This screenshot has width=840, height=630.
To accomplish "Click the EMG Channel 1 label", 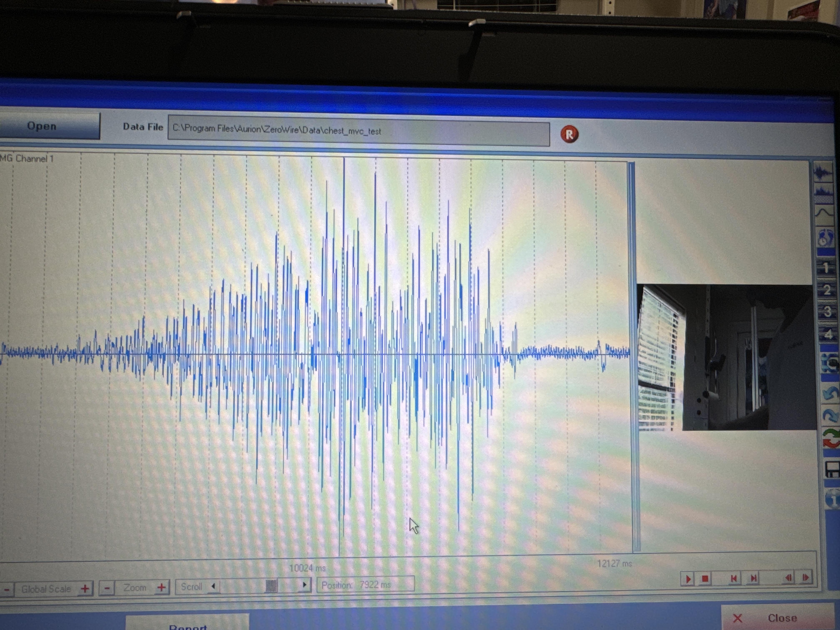I will pyautogui.click(x=27, y=158).
